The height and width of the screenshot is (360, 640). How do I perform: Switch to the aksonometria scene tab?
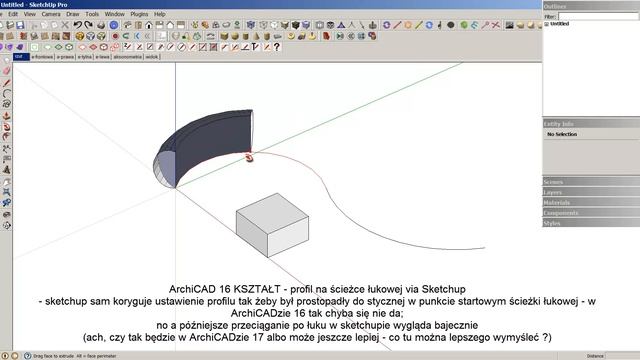point(127,57)
